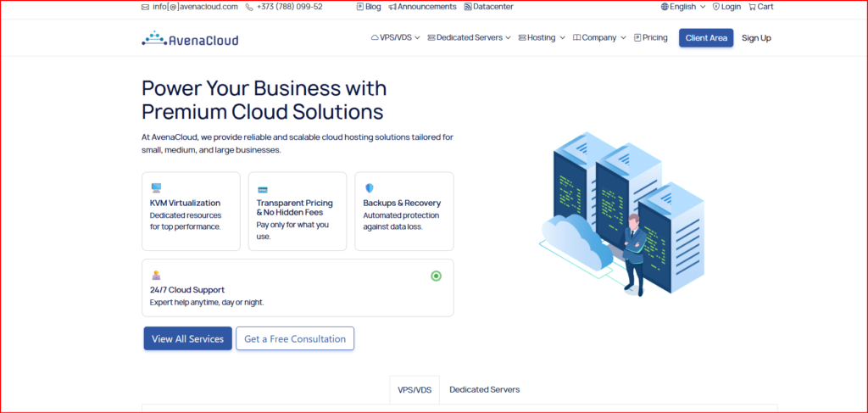The height and width of the screenshot is (413, 868).
Task: Select the VPS/VDS tab
Action: click(x=415, y=390)
